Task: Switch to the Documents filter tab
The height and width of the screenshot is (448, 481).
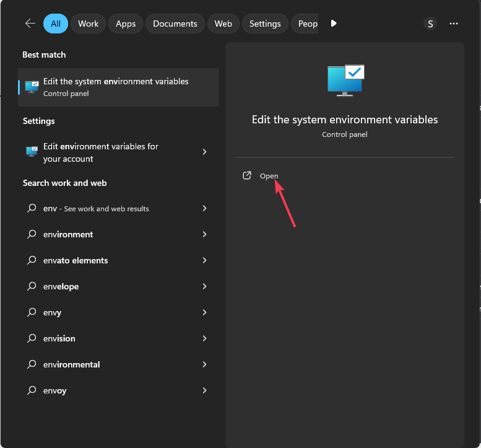Action: coord(175,24)
